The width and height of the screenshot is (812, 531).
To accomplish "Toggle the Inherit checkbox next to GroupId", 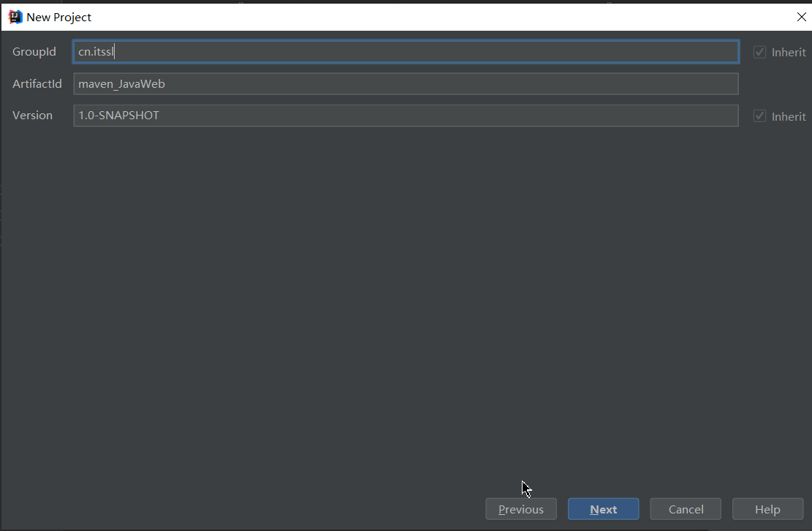I will click(x=759, y=52).
